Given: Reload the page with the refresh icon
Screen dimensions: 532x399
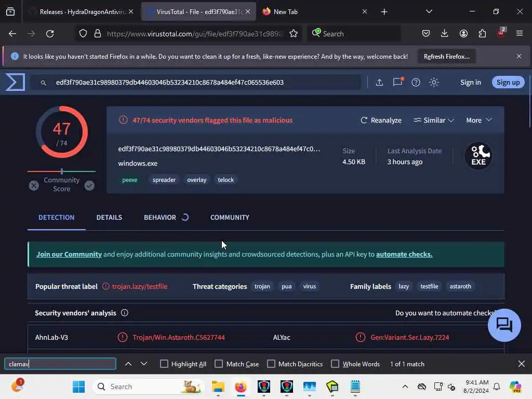Looking at the screenshot, I should pyautogui.click(x=50, y=34).
